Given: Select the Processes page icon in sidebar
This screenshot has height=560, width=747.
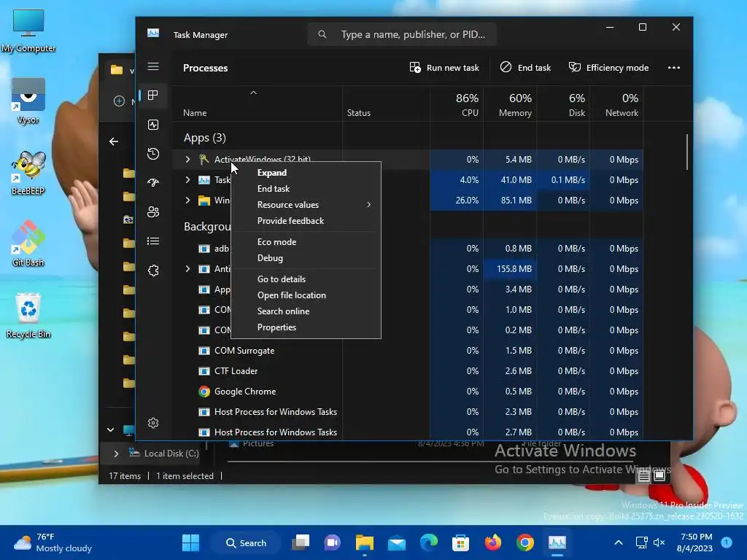Looking at the screenshot, I should coord(153,96).
